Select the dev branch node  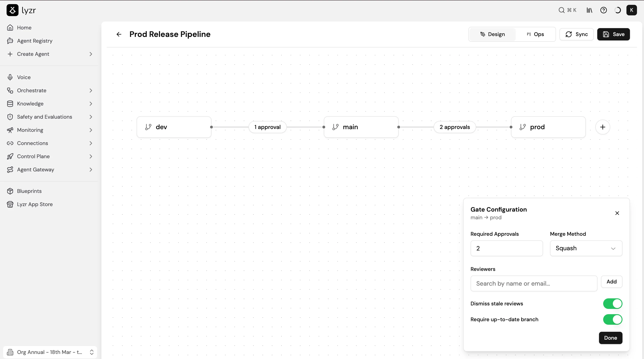pyautogui.click(x=174, y=127)
